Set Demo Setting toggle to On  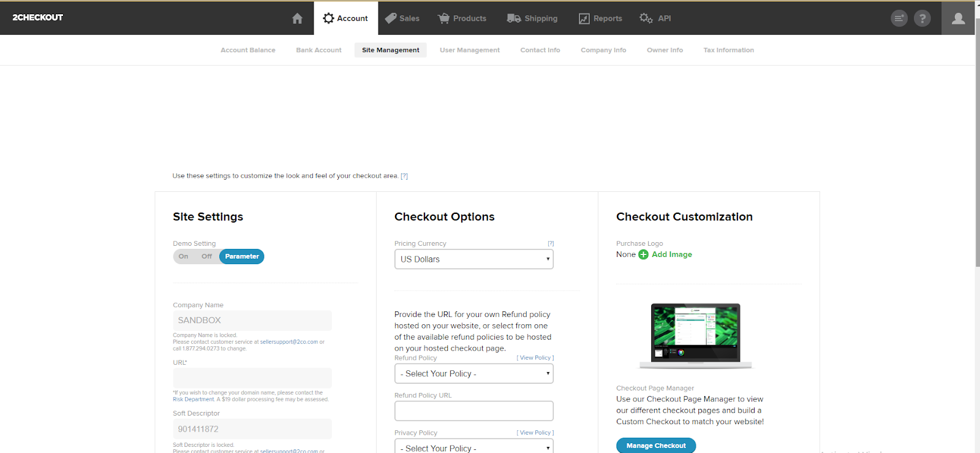184,256
